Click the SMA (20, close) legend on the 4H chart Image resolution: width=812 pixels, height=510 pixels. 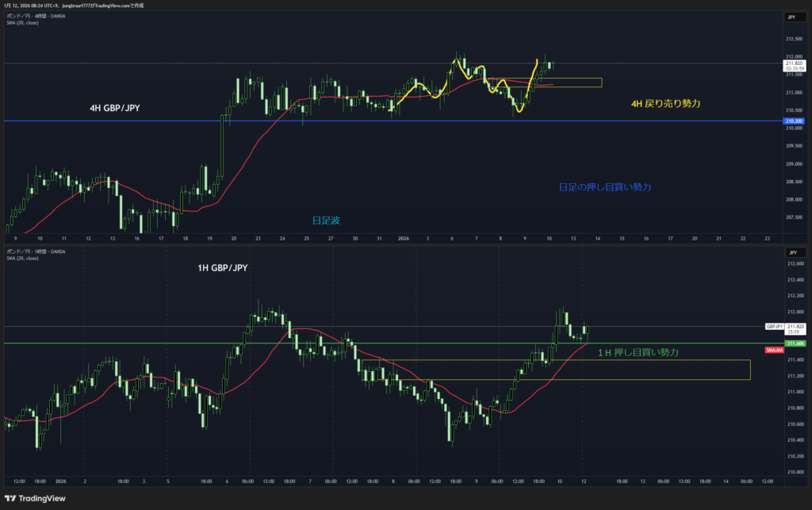click(x=24, y=23)
